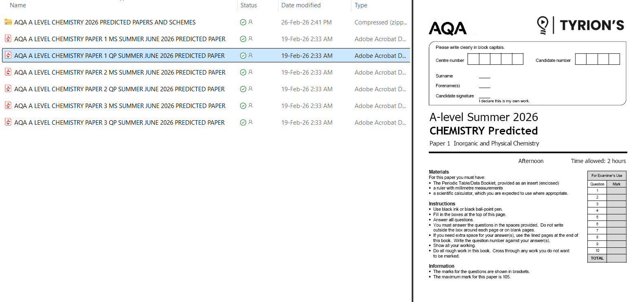Screen dimensions: 644x302
Task: Click PDF icon of Paper 3 MS file
Action: [x=8, y=106]
